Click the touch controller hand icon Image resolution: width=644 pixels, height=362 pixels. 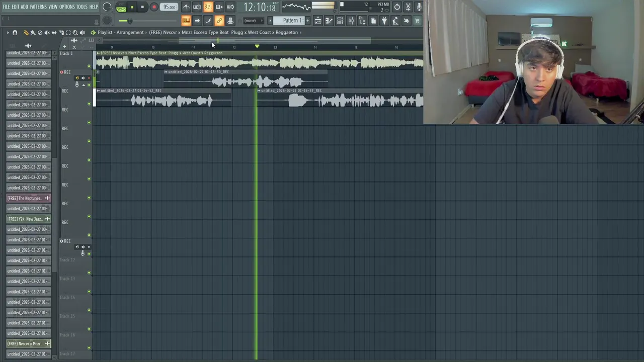tap(407, 21)
